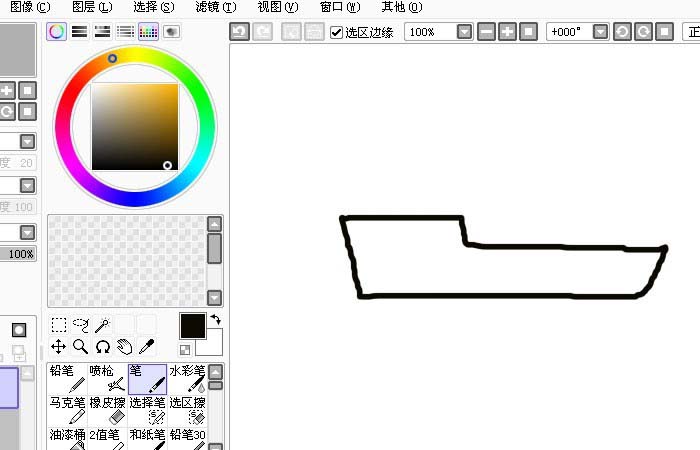The image size is (700, 450).
Task: Open the 图层 menu
Action: pos(91,7)
